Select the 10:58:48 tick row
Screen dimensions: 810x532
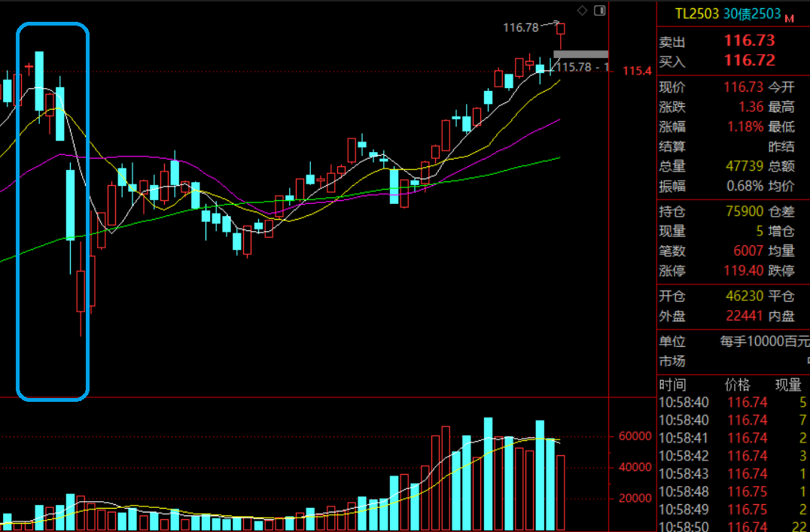click(x=733, y=491)
